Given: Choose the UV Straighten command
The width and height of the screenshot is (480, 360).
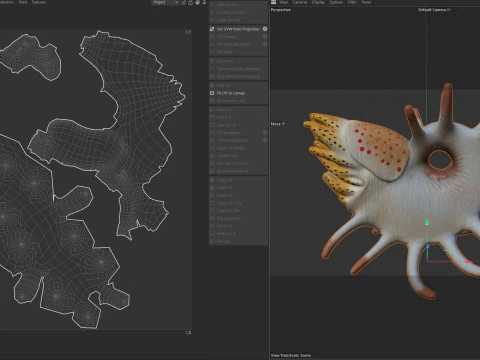Looking at the screenshot, I should point(229,133).
